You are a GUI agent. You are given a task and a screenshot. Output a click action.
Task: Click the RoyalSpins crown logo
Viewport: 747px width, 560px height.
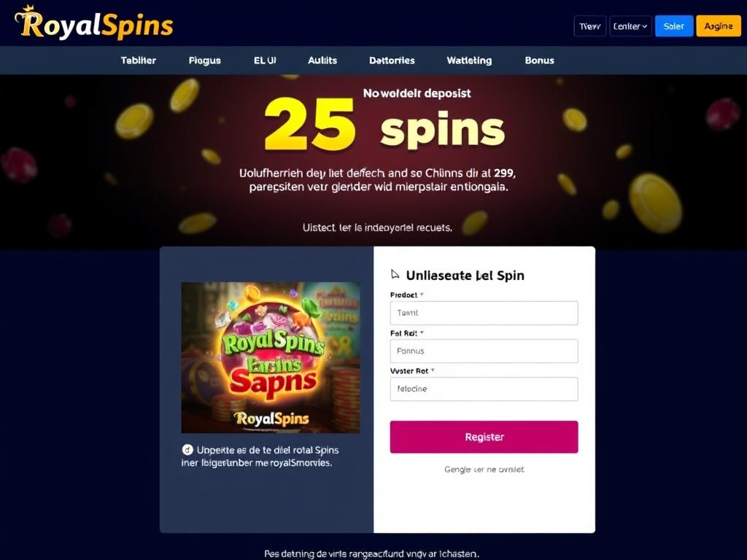(94, 23)
